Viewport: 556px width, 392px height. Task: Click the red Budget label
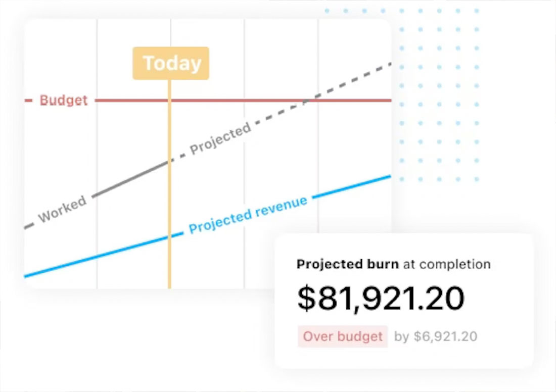pos(64,100)
